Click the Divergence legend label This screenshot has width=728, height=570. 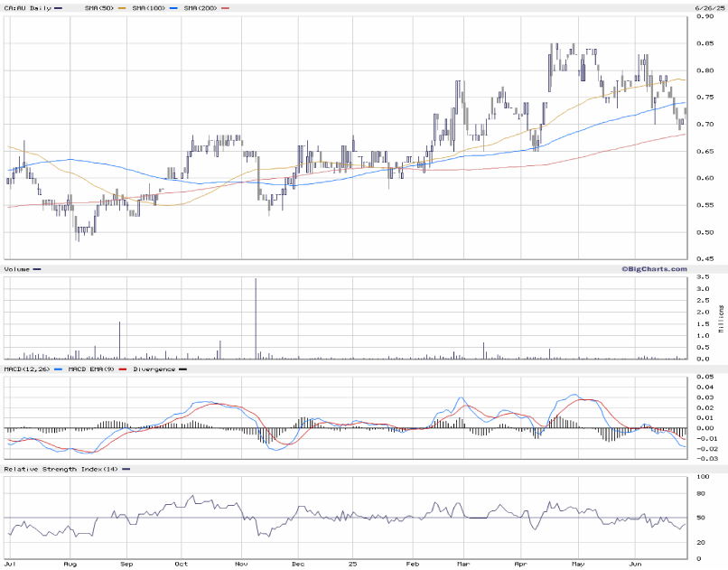[154, 369]
